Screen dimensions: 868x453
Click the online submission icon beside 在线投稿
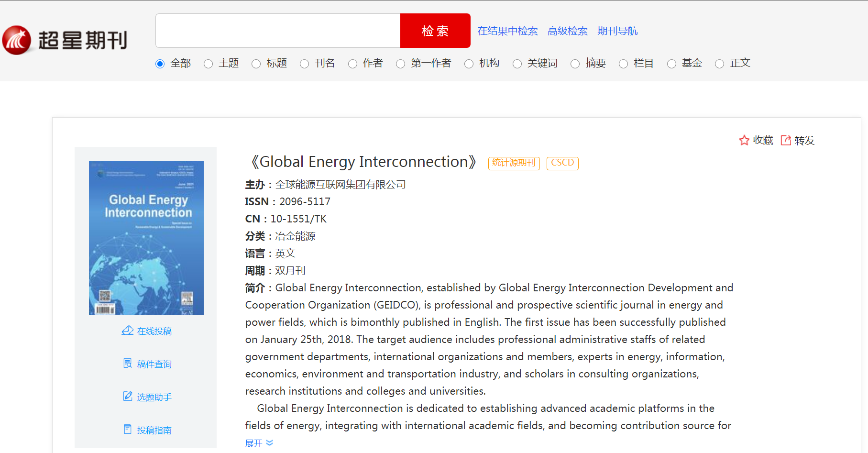(x=128, y=331)
